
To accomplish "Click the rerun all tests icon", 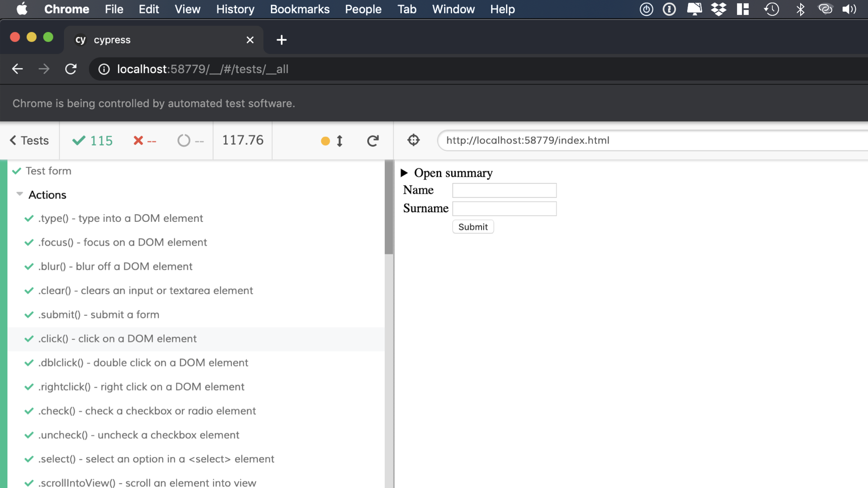I will pos(373,141).
